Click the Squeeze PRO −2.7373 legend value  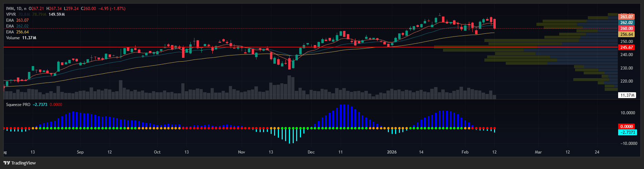click(x=40, y=105)
